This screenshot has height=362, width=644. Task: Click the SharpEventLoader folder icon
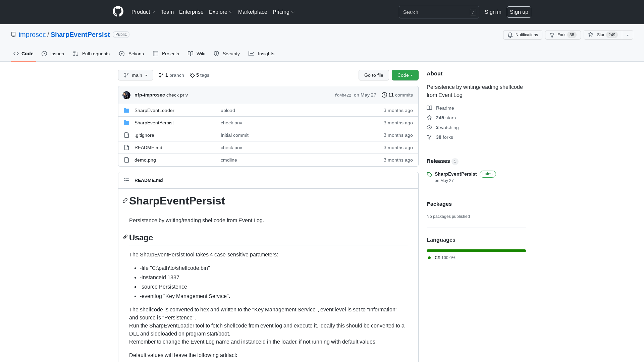[126, 110]
